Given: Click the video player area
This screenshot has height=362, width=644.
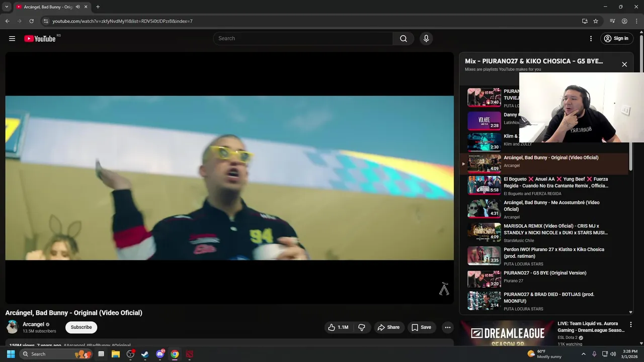Looking at the screenshot, I should 229,178.
